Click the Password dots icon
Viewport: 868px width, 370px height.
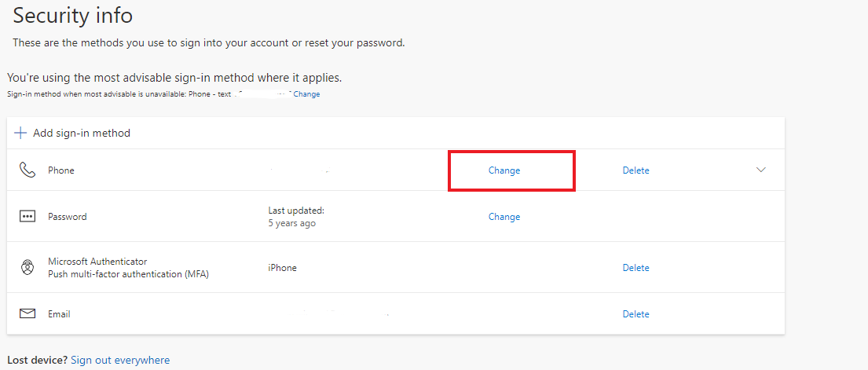point(27,216)
